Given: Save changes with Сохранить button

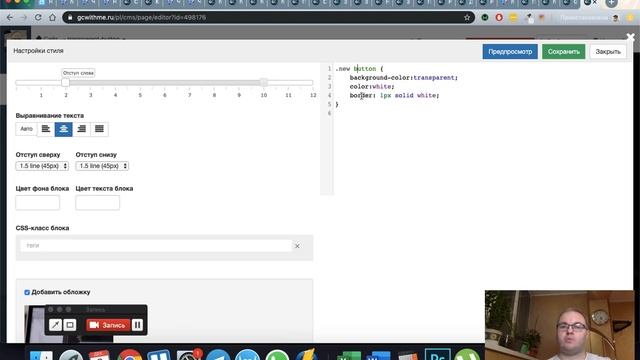Looking at the screenshot, I should [x=563, y=52].
